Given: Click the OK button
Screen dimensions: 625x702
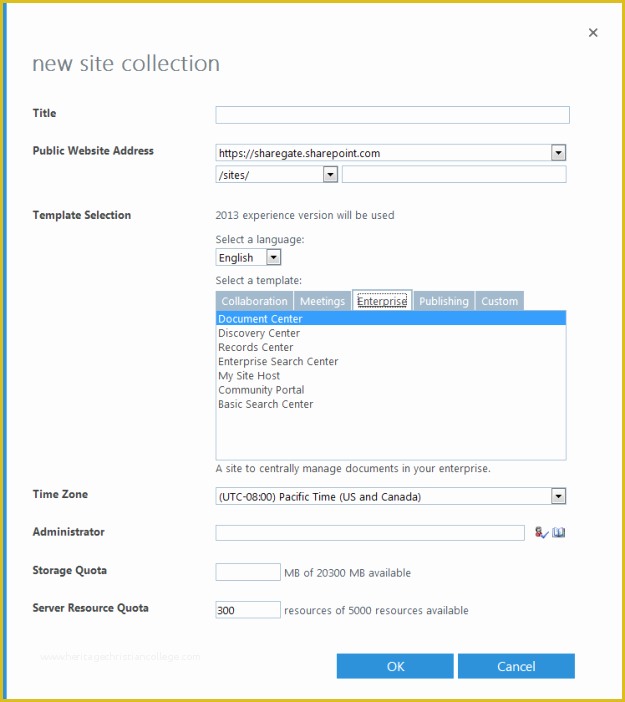Looking at the screenshot, I should point(395,666).
